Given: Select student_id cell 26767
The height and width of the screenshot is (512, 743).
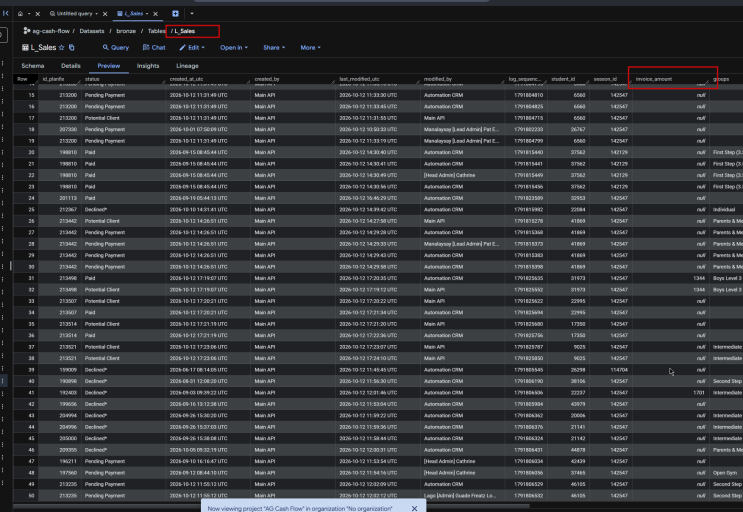Looking at the screenshot, I should tap(569, 129).
